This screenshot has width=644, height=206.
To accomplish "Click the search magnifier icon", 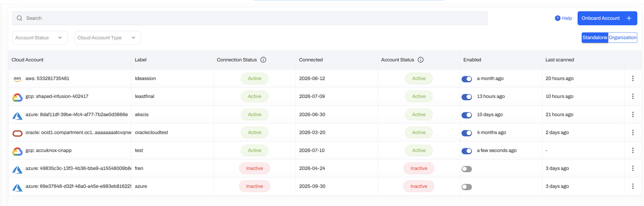I will coord(19,18).
